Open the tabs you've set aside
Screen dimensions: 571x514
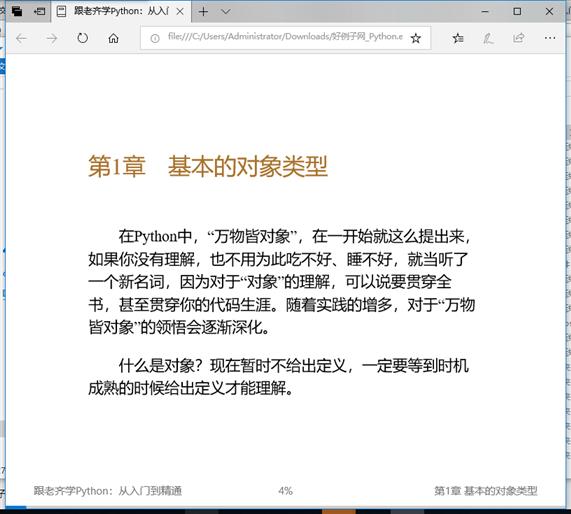pos(17,12)
